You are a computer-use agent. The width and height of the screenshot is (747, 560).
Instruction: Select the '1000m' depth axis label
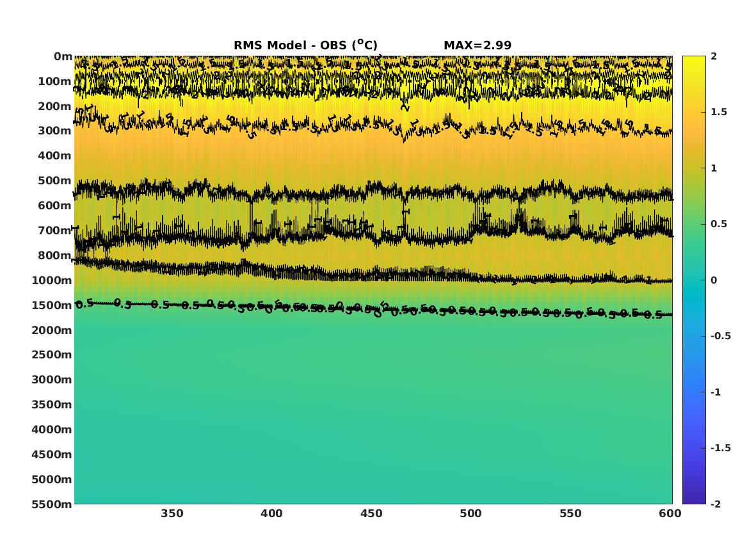click(52, 280)
